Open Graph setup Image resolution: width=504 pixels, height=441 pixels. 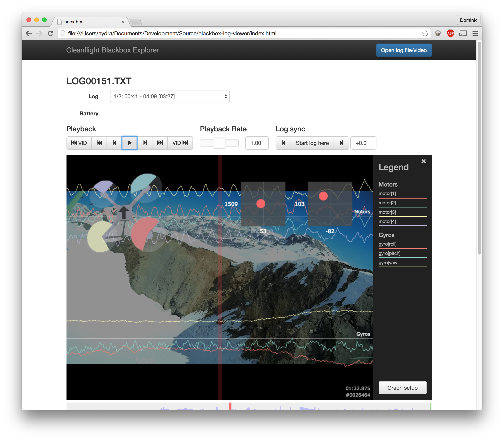(x=402, y=388)
